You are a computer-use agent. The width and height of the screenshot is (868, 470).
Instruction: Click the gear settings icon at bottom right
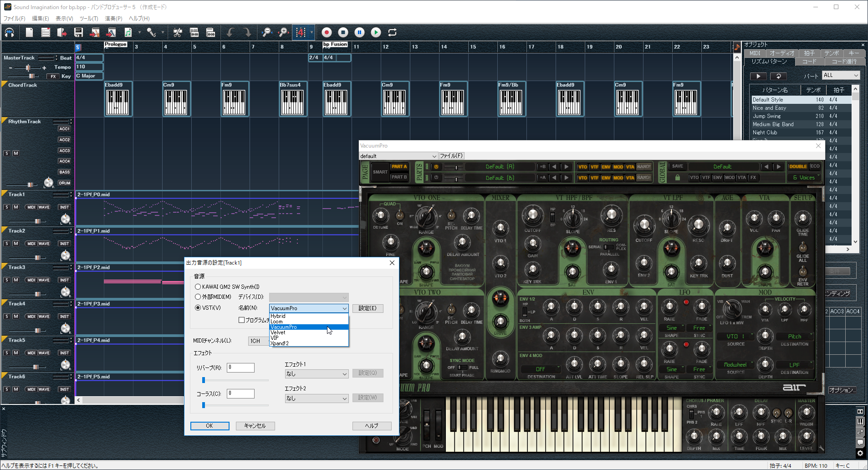(860, 453)
